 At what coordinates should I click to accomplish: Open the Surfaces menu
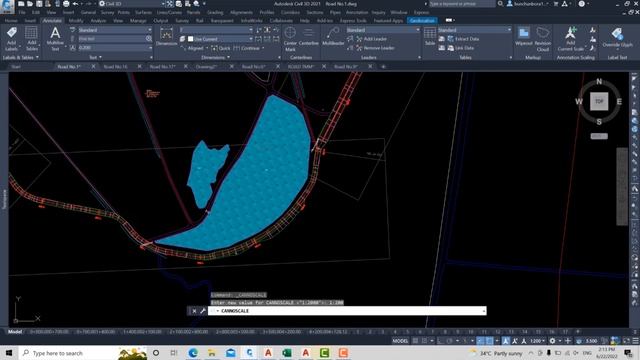tap(143, 12)
